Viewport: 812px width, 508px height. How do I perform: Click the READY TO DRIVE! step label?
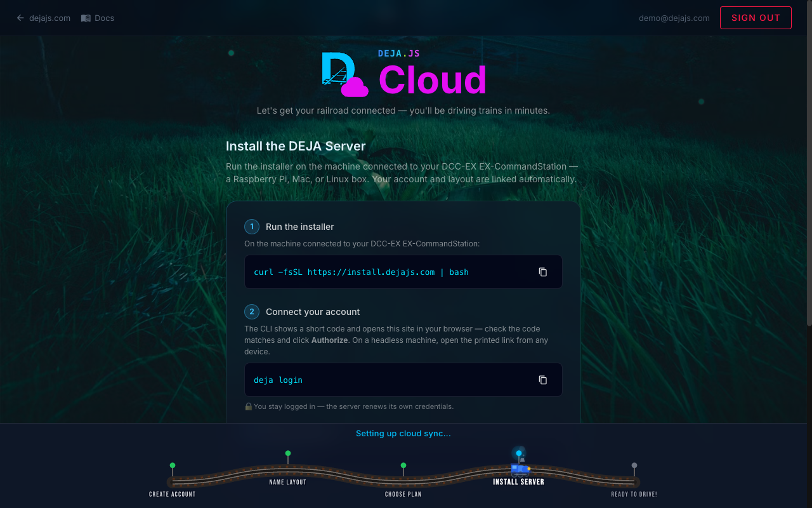pyautogui.click(x=634, y=494)
